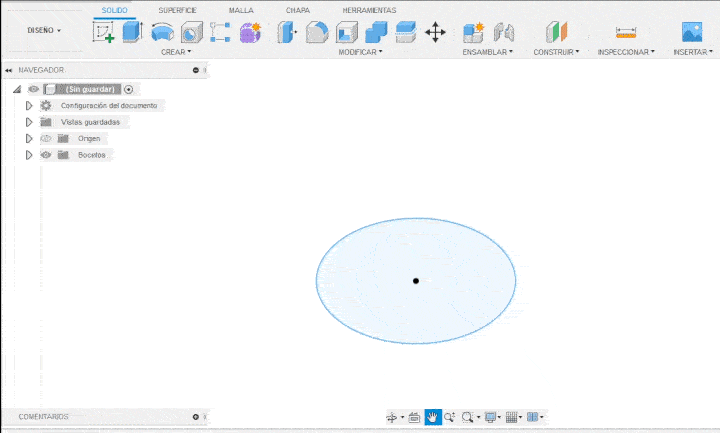Click the radio button next to (Sin guardar)
Viewport: 720px width, 433px height.
pos(129,89)
